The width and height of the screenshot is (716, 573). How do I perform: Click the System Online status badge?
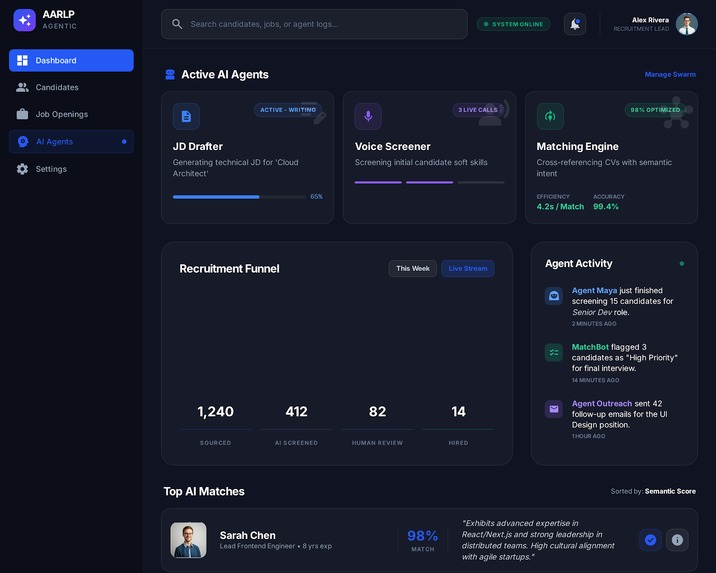(x=513, y=24)
